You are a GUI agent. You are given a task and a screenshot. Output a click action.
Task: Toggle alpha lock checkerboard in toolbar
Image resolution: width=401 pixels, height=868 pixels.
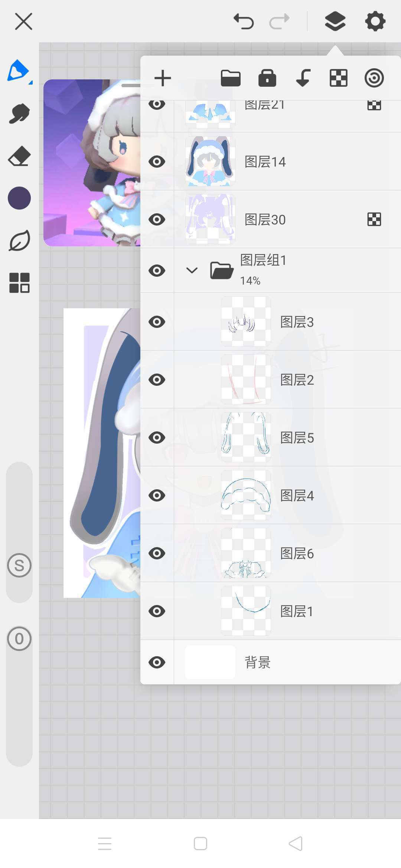pos(339,78)
